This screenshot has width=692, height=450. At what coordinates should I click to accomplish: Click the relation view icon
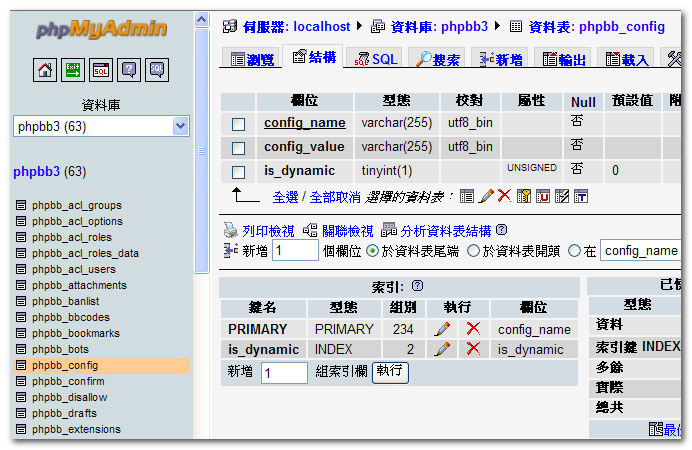[310, 230]
